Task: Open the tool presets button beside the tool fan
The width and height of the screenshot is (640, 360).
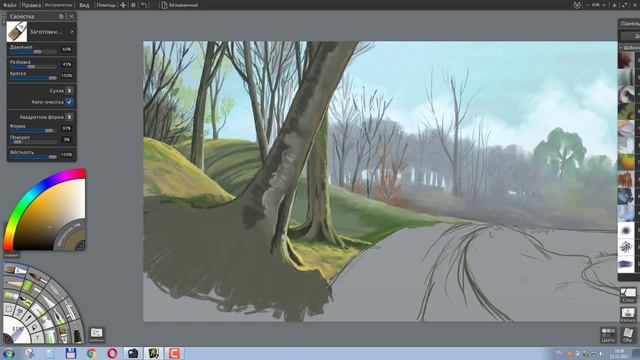Action: point(96,334)
